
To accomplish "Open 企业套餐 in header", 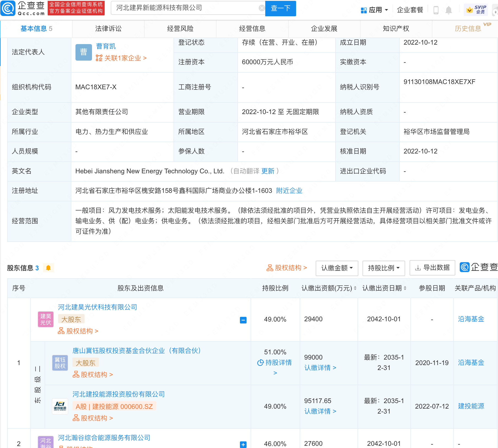I will coord(410,10).
